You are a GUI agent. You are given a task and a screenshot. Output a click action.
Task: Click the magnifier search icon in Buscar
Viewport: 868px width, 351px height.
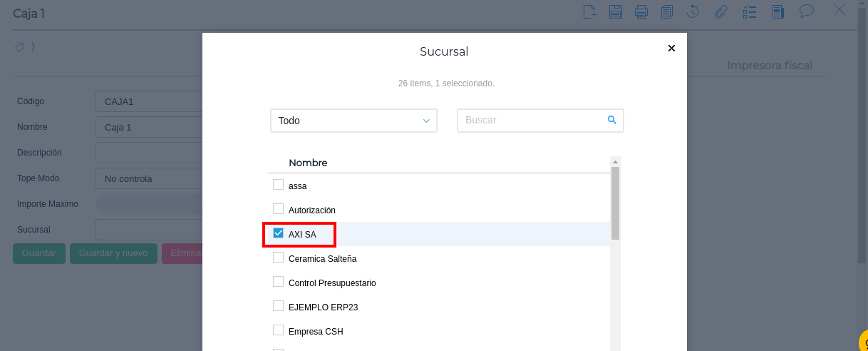611,120
